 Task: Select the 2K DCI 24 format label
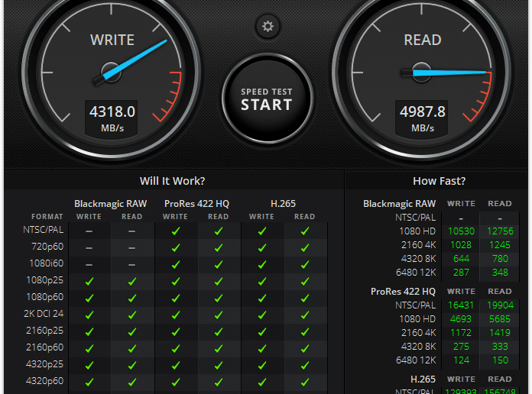click(x=44, y=314)
